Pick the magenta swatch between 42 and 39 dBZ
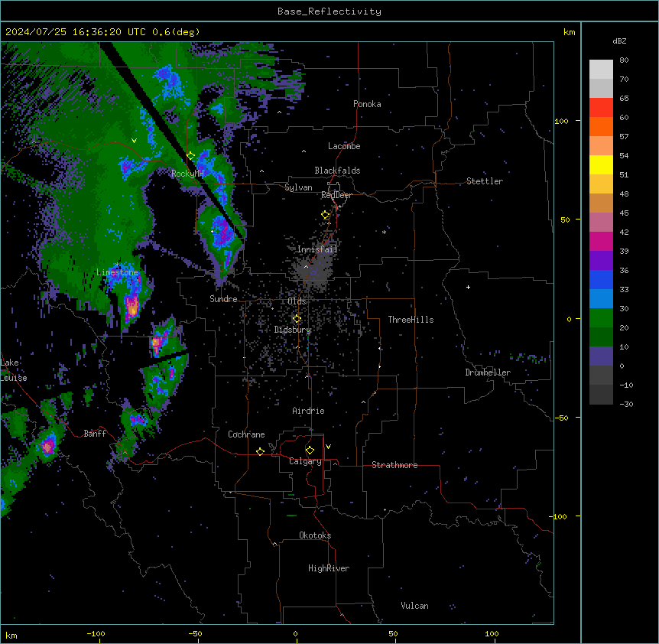 click(601, 241)
